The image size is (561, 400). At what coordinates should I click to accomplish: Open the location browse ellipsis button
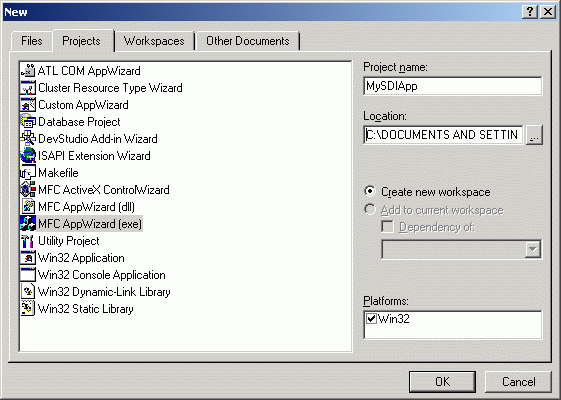[534, 135]
